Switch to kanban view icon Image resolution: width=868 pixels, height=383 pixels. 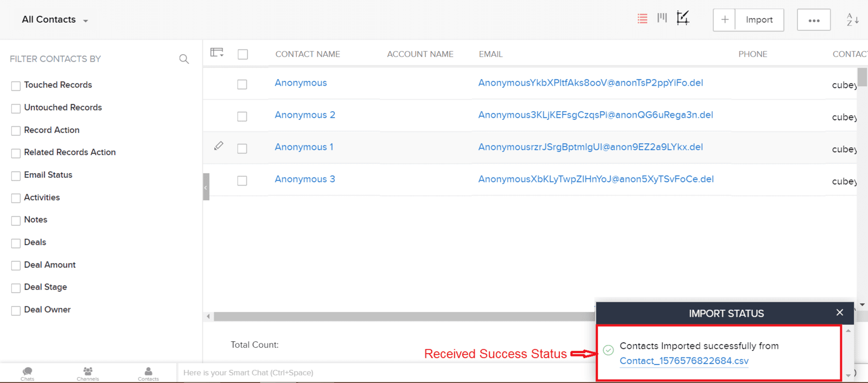pos(662,18)
